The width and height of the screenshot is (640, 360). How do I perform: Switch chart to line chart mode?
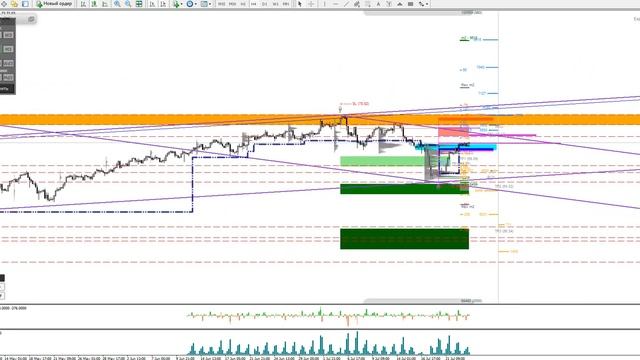tap(105, 4)
